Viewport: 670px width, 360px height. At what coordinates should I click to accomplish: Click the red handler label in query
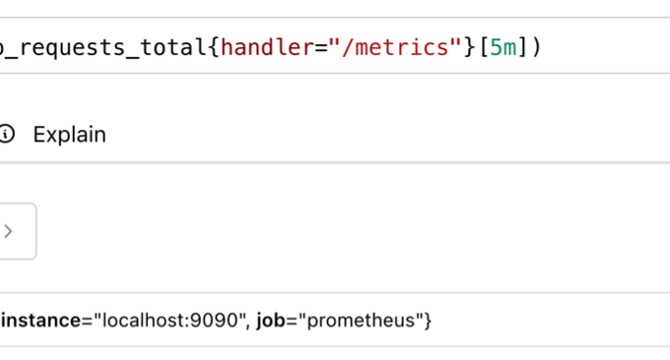tap(267, 47)
